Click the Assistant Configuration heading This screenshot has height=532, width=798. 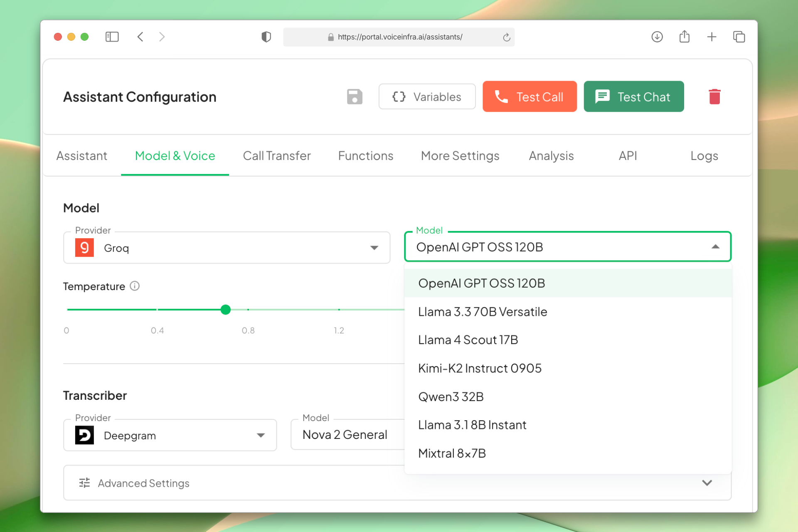(140, 97)
